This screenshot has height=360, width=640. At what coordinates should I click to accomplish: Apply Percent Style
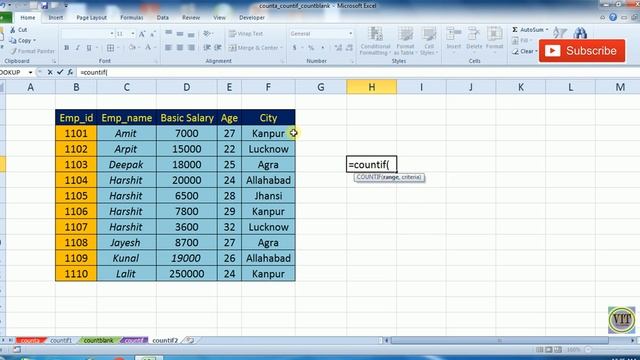(x=311, y=48)
